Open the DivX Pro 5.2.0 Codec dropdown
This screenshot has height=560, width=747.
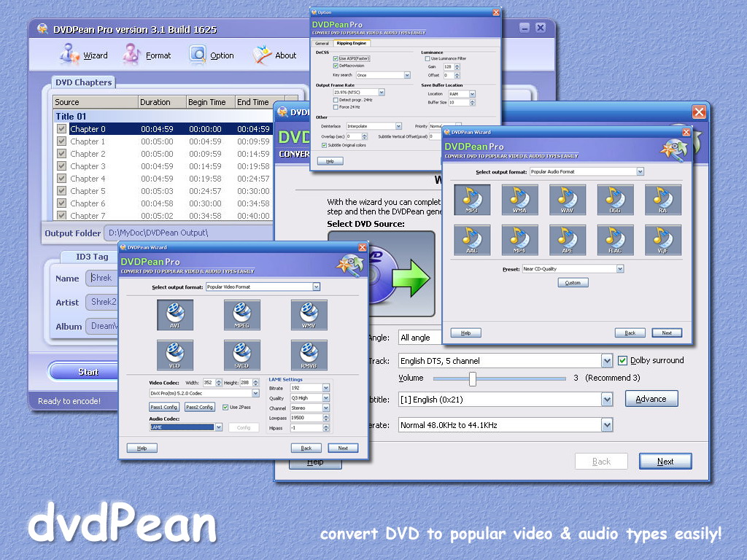255,393
